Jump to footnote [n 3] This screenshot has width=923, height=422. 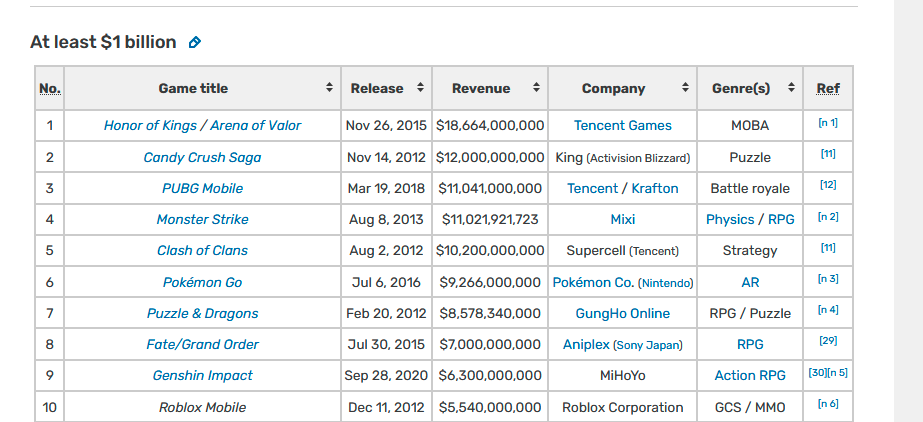[x=828, y=278]
